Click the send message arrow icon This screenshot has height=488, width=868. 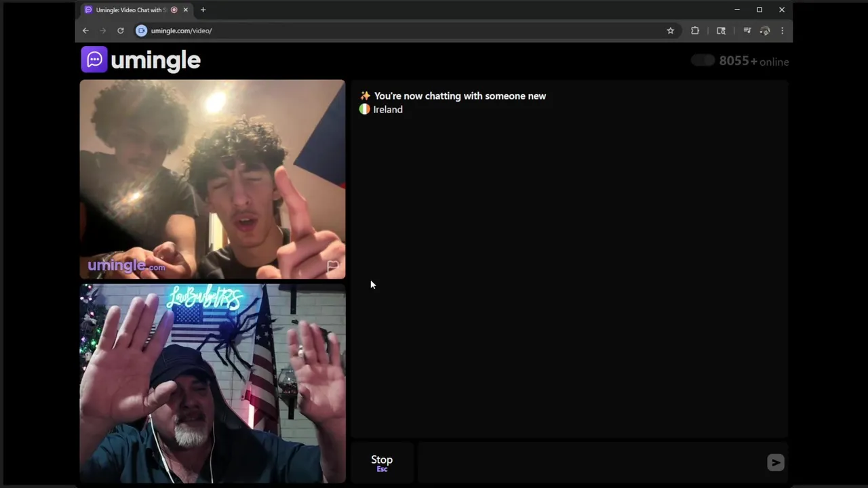pos(776,462)
